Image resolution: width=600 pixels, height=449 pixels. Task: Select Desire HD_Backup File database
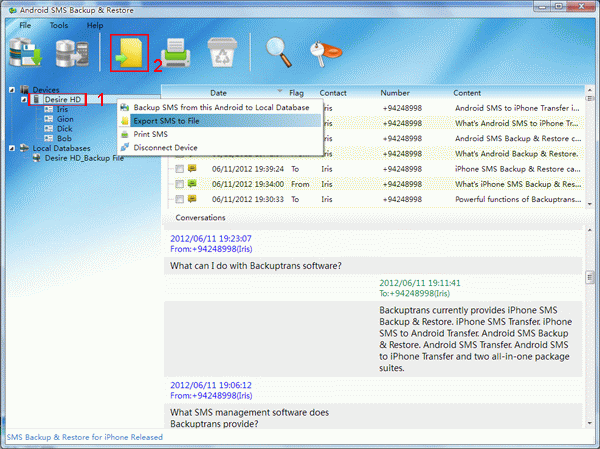click(x=84, y=158)
